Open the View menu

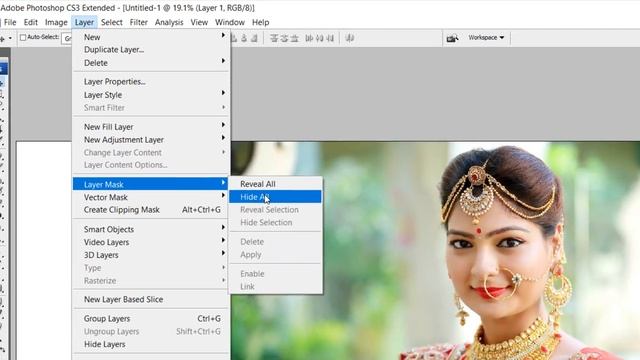tap(199, 22)
